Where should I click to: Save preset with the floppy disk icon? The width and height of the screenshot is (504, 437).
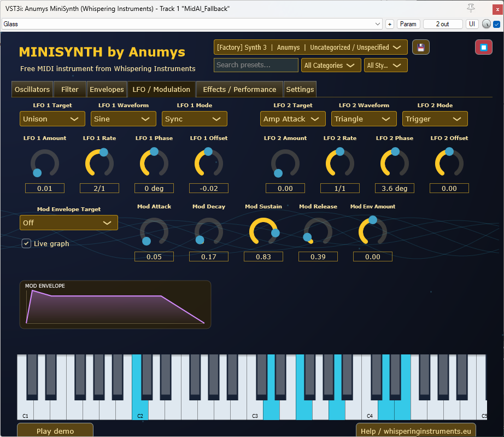421,47
